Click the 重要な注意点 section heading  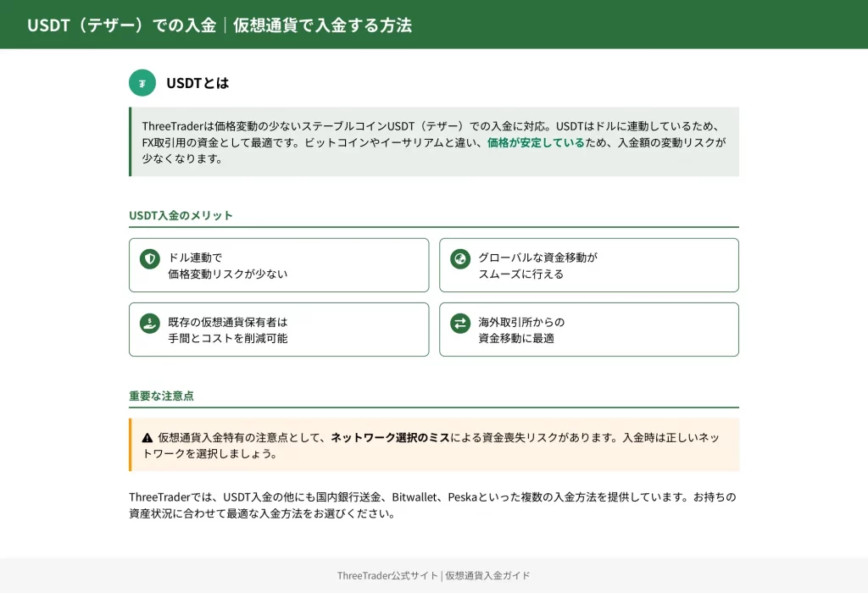161,396
